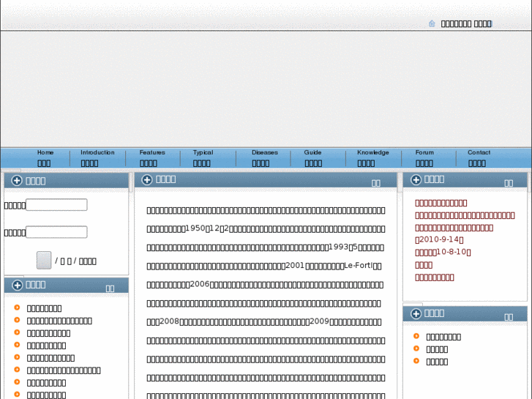532x399 pixels.
Task: Open the news link containing 10-8-10
Action: pyautogui.click(x=443, y=252)
